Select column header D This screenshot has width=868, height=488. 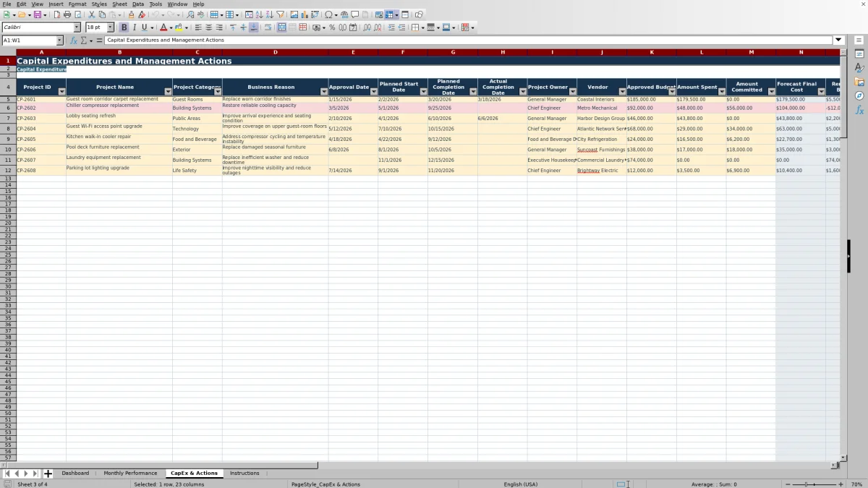[x=275, y=52]
